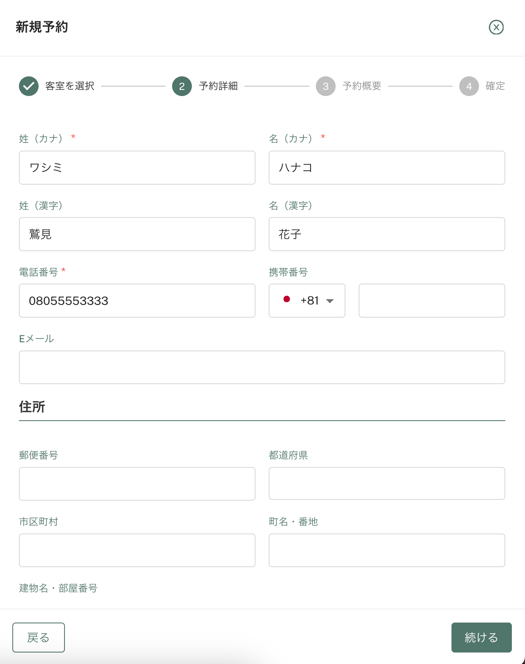Select the 予約概要 step label

pyautogui.click(x=362, y=86)
